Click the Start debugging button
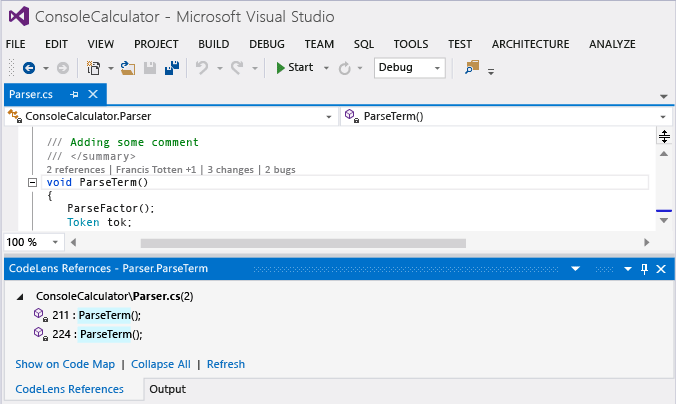The image size is (676, 404). click(295, 68)
